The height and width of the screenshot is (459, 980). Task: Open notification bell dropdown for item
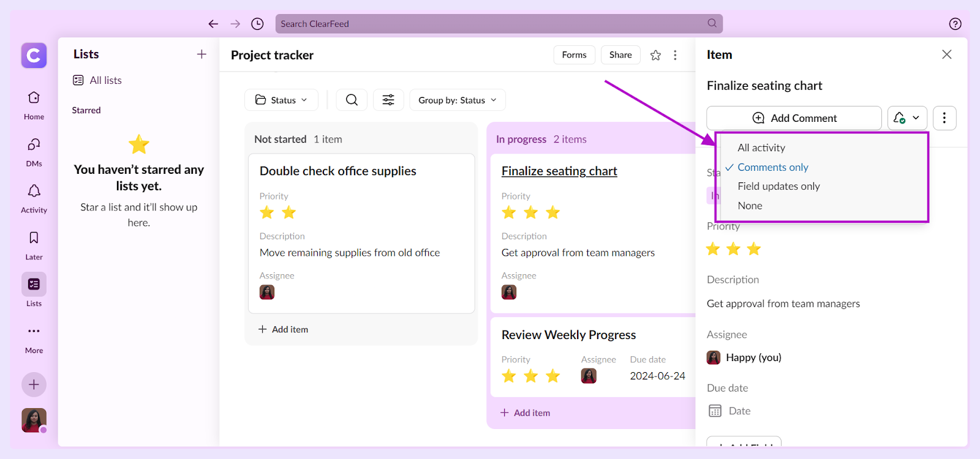click(907, 118)
